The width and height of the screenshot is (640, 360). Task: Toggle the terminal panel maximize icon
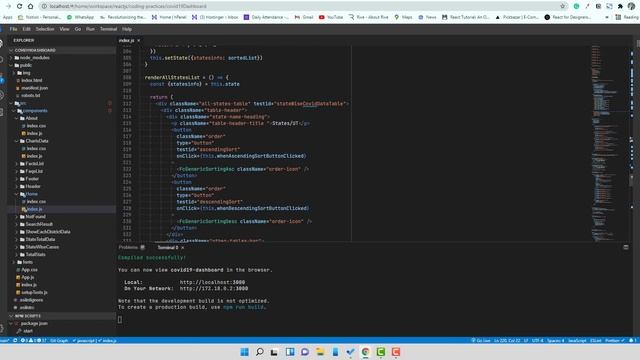tap(626, 247)
